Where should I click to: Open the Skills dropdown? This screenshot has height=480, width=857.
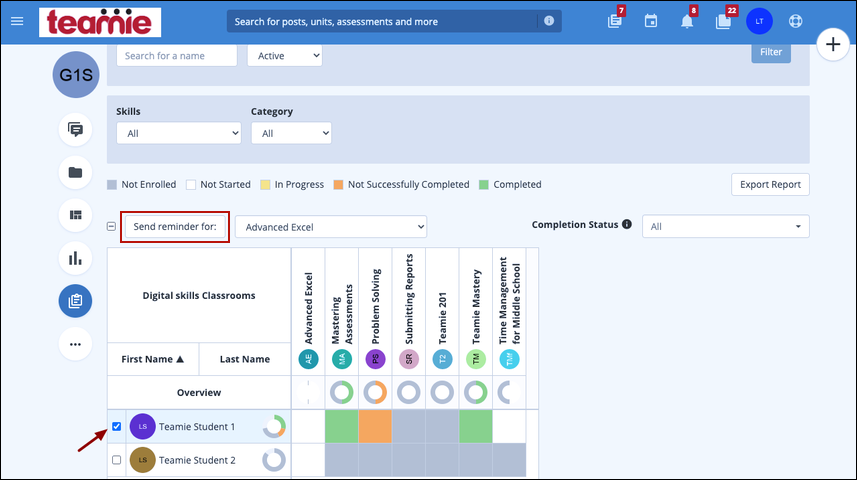coord(179,133)
